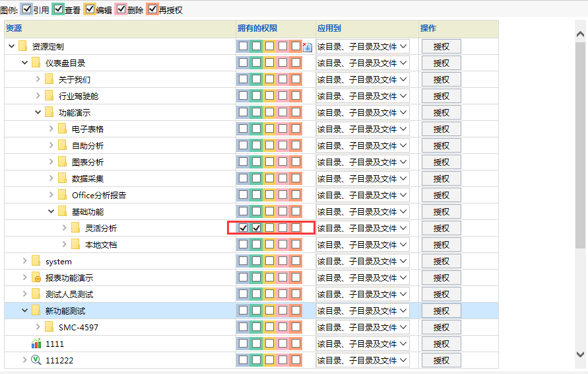Click the folder icon of 资源定制
Screen dimensions: 588x374
pos(23,46)
